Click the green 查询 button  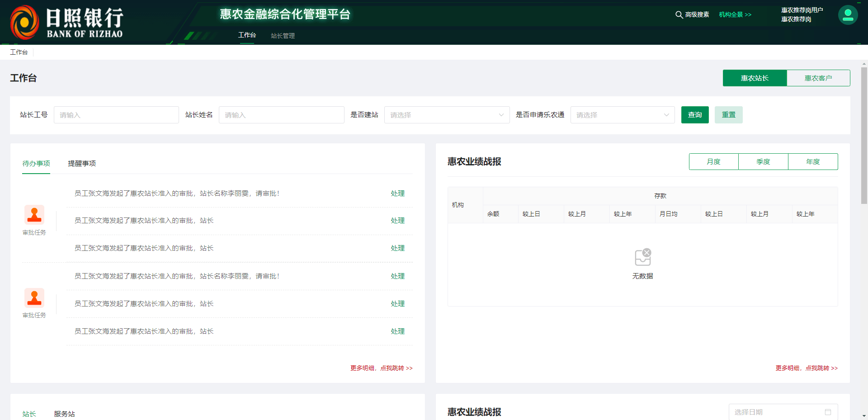pos(695,115)
